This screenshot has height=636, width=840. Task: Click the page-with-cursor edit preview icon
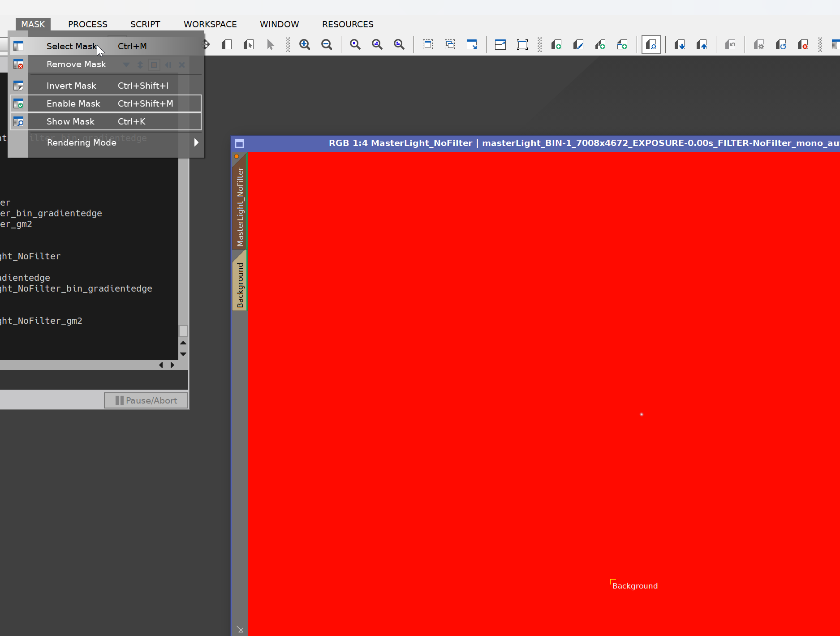[249, 44]
